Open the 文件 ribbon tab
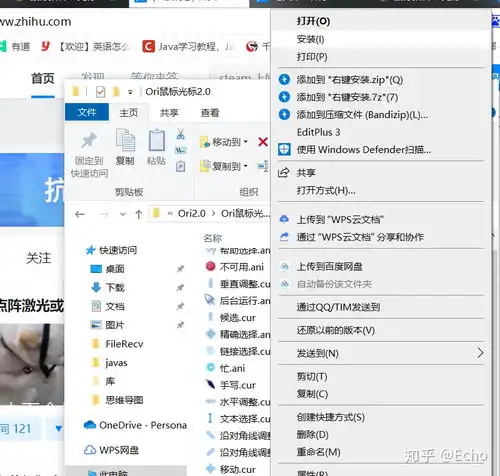This screenshot has height=476, width=500. (87, 112)
